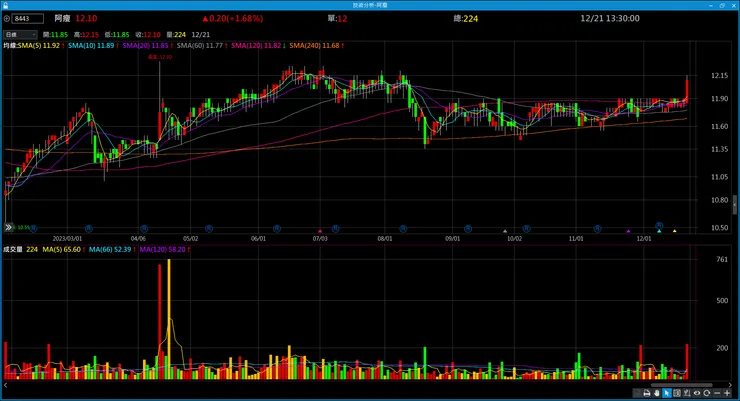
Task: Click the SMA(10) 11.89 indicator label
Action: 93,46
